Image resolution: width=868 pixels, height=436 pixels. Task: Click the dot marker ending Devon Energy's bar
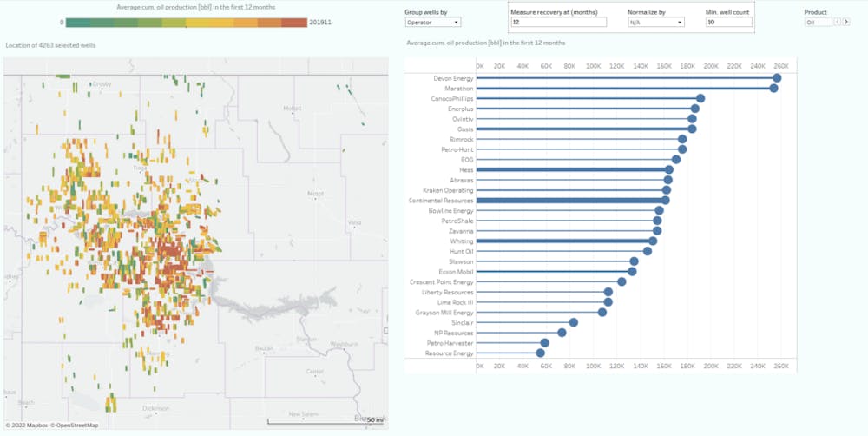pyautogui.click(x=777, y=78)
